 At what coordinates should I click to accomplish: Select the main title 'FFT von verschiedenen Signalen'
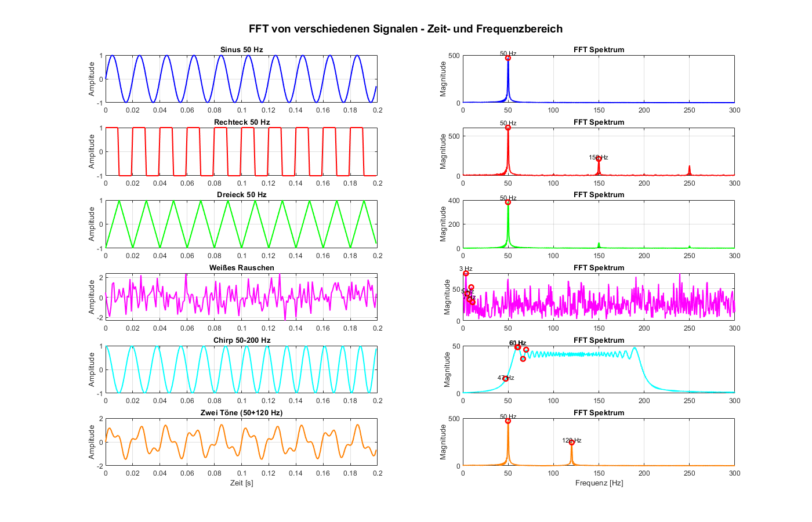click(x=405, y=29)
